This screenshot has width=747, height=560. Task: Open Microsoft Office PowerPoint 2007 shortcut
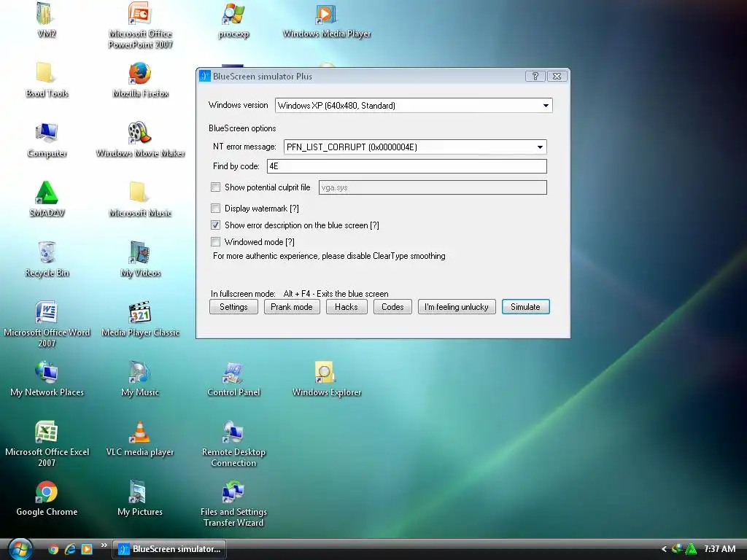coord(140,25)
